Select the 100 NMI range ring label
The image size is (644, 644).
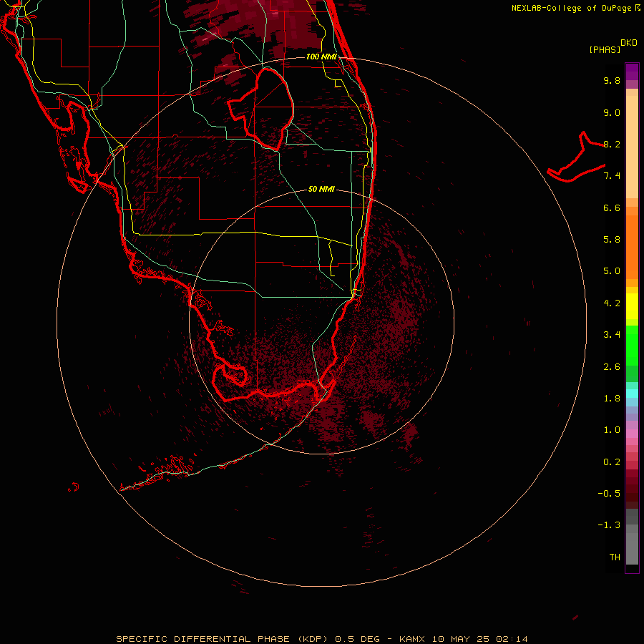tap(321, 57)
